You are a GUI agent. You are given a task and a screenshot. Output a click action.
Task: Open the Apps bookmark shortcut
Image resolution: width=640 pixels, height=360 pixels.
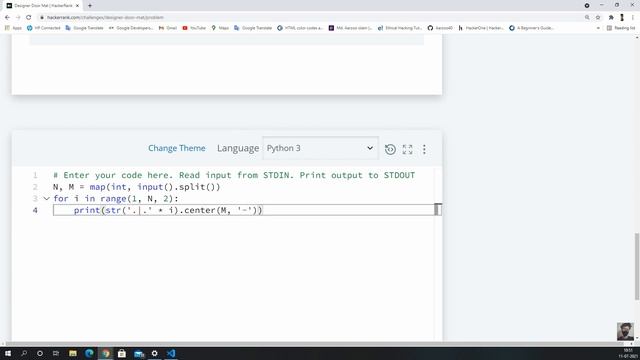coord(13,28)
